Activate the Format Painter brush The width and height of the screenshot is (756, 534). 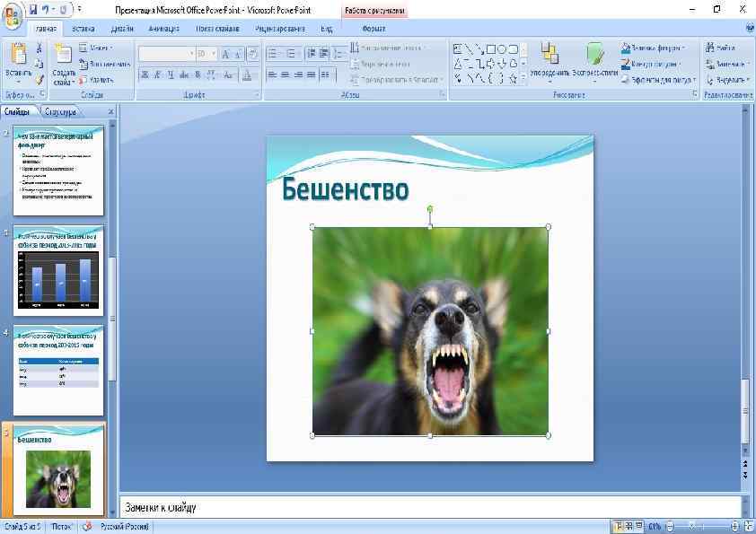[39, 79]
